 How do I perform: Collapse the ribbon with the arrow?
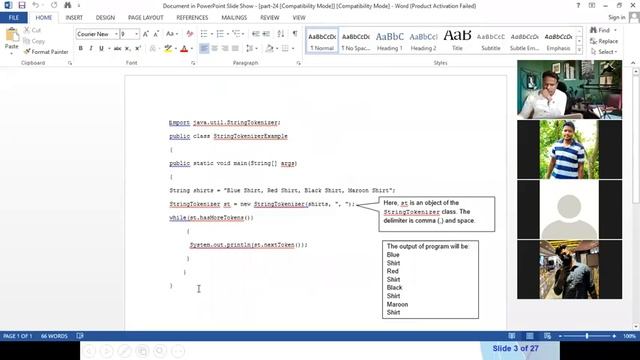(633, 63)
